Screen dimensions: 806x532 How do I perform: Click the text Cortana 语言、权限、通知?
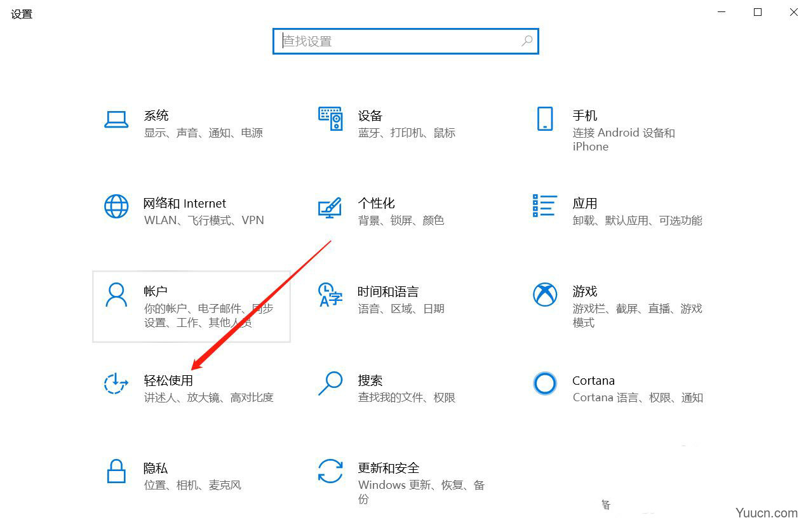[638, 397]
